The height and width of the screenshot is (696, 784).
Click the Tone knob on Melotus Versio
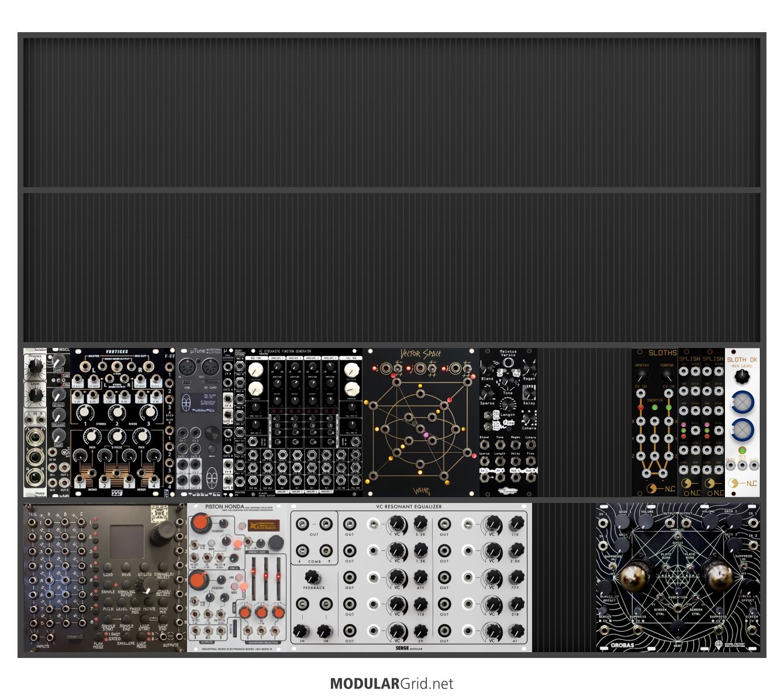[507, 381]
